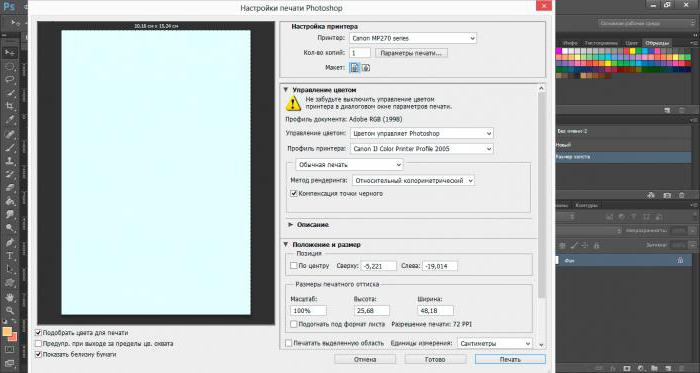The height and width of the screenshot is (373, 700).
Task: Select Размер холста history state
Action: [624, 157]
